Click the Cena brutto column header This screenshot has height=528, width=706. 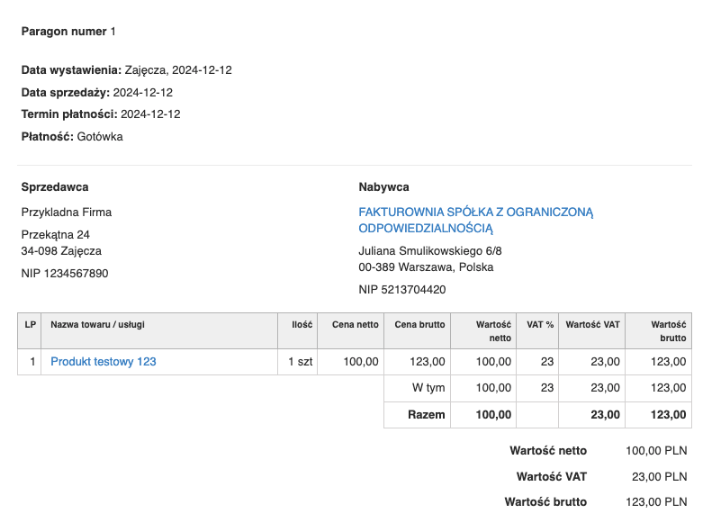click(x=420, y=324)
